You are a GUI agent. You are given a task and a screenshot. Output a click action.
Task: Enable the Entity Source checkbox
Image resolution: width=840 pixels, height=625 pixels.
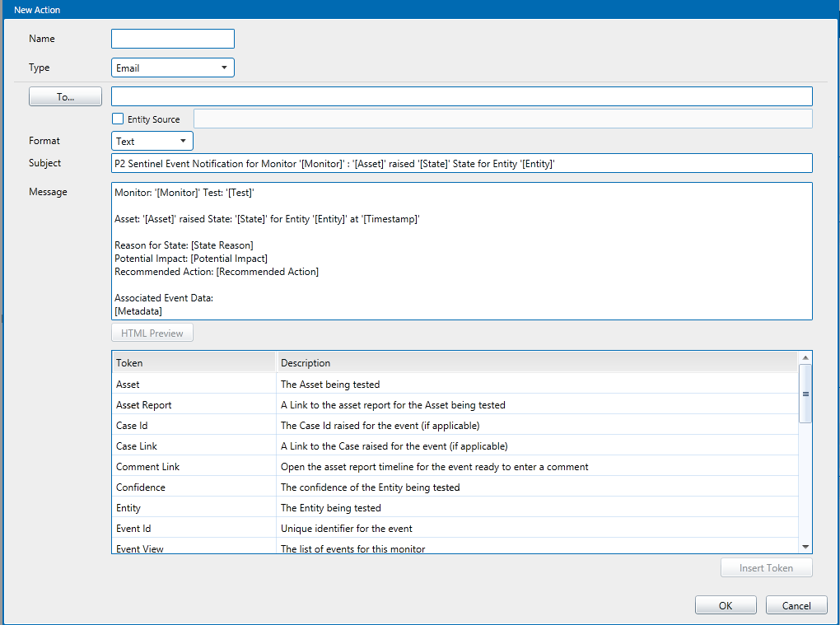(x=118, y=119)
